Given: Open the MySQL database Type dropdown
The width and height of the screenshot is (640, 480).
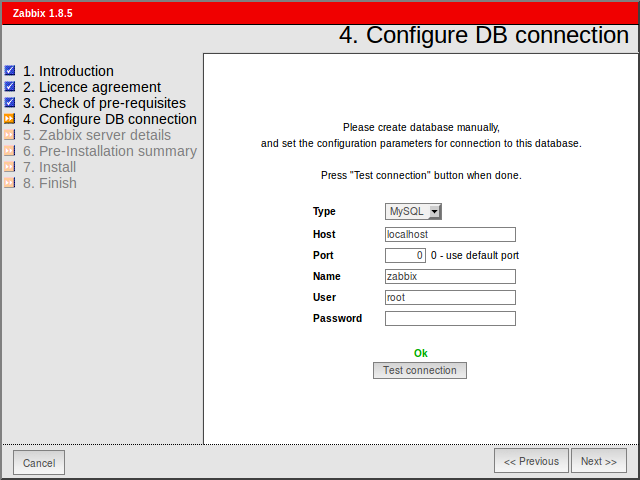Looking at the screenshot, I should click(x=413, y=211).
